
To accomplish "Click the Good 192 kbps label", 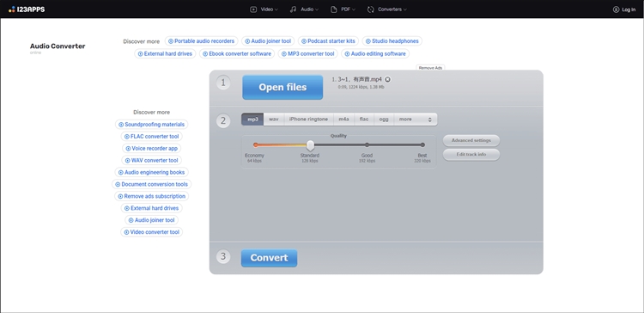I will [x=367, y=158].
